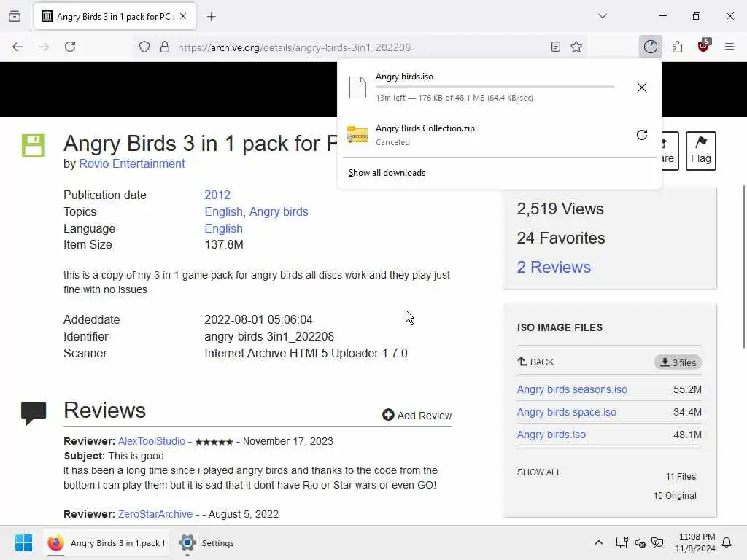Click 10 Original link
The width and height of the screenshot is (747, 560).
tap(675, 496)
